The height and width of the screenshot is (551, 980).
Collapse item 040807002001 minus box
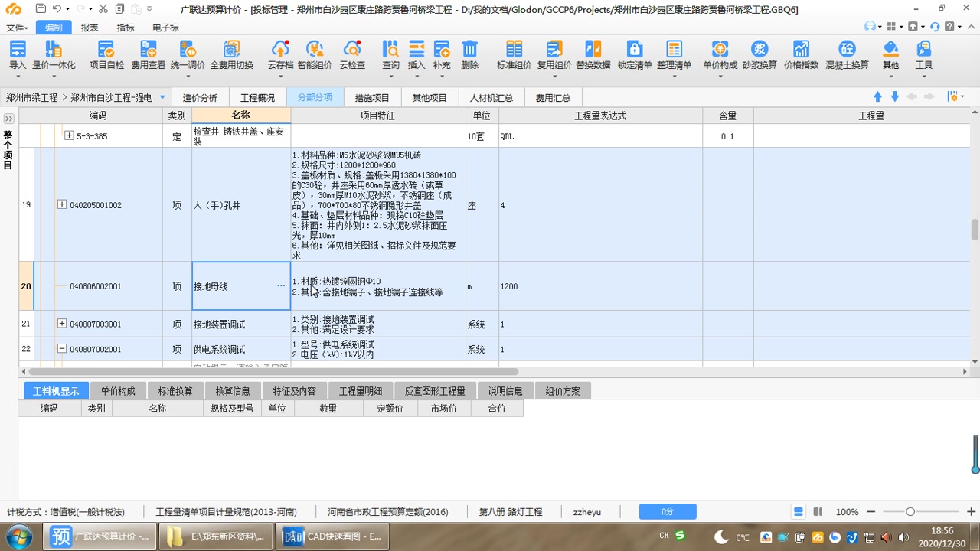pyautogui.click(x=62, y=349)
